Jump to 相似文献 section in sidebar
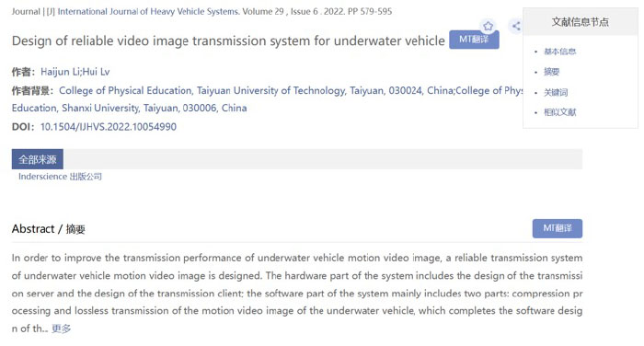This screenshot has width=644, height=346. click(559, 112)
